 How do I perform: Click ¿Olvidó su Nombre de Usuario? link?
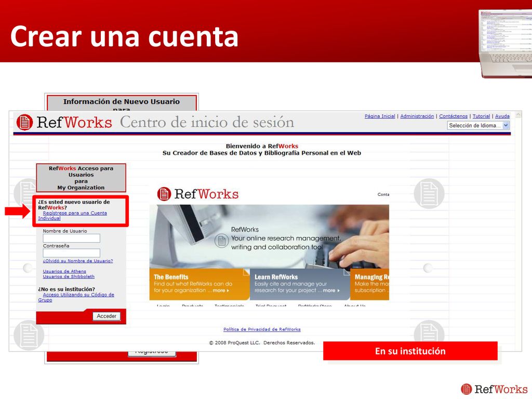tap(78, 261)
